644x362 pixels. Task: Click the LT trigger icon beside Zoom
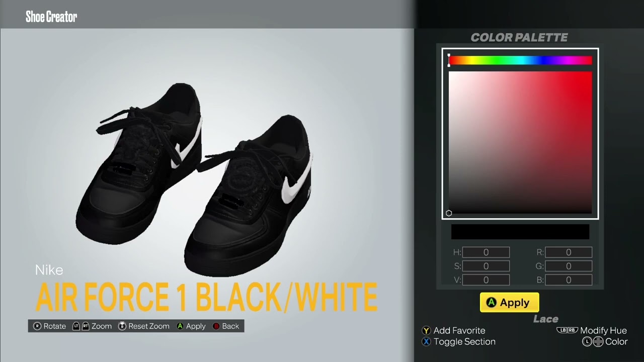[x=76, y=326]
